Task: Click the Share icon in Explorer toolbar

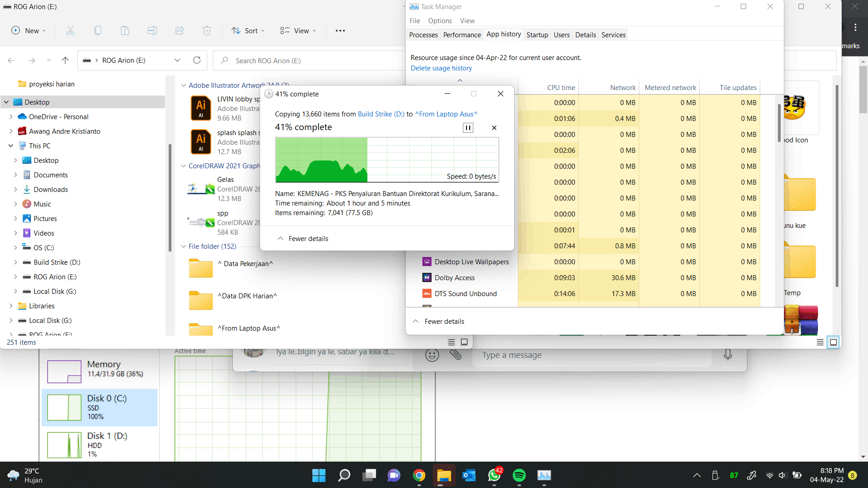Action: coord(180,30)
